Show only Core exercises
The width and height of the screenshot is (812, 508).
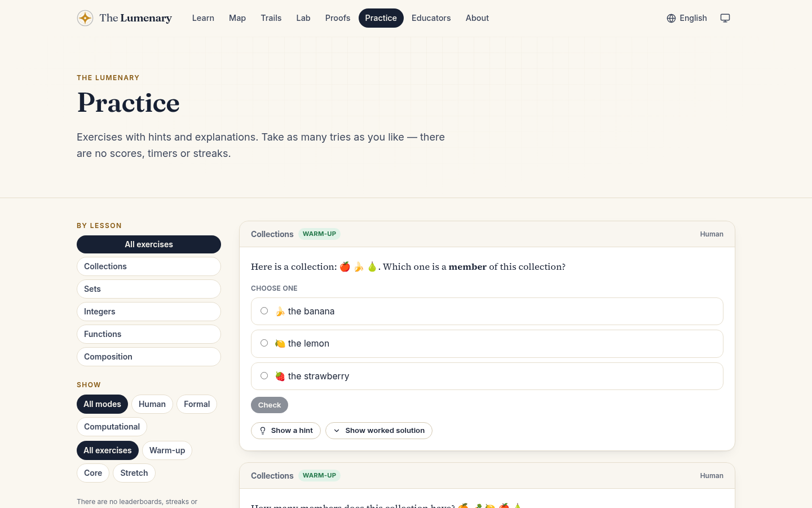(93, 473)
